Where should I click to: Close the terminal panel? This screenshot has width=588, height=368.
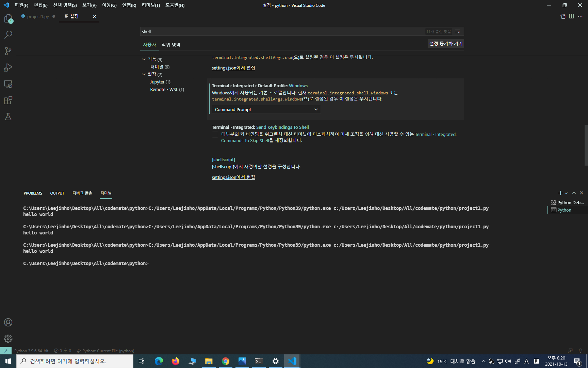pos(582,193)
